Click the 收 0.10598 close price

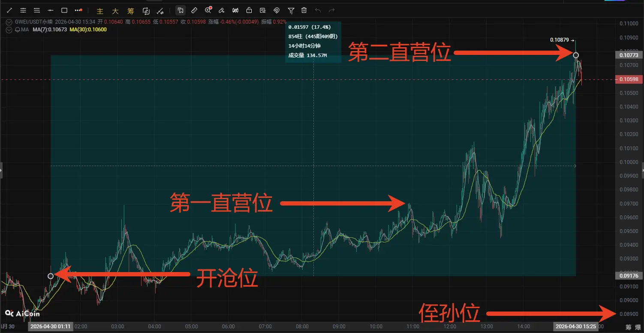coord(193,22)
